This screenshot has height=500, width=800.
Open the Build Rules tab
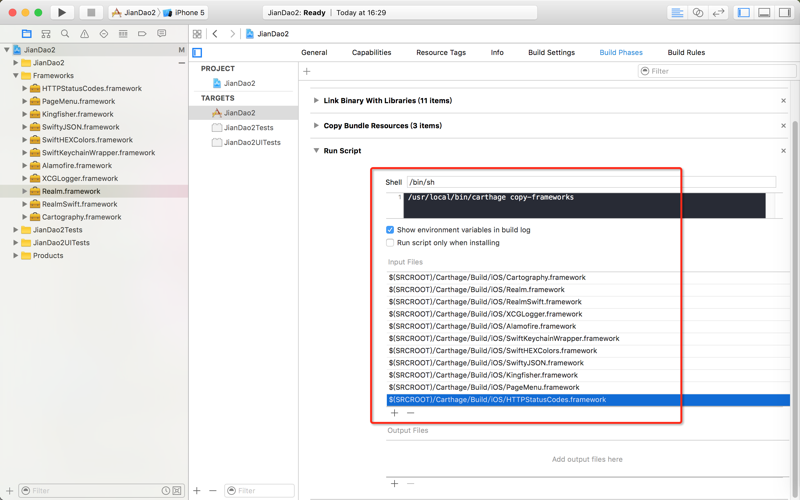point(686,53)
